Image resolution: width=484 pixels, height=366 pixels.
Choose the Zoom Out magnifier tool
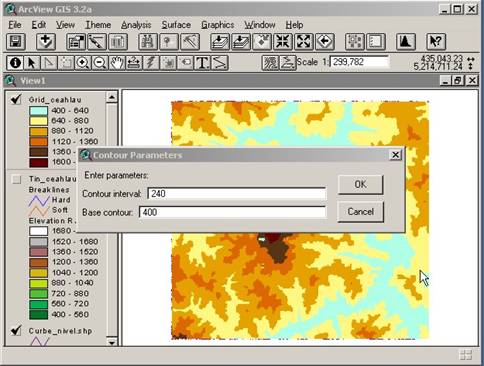pos(100,63)
